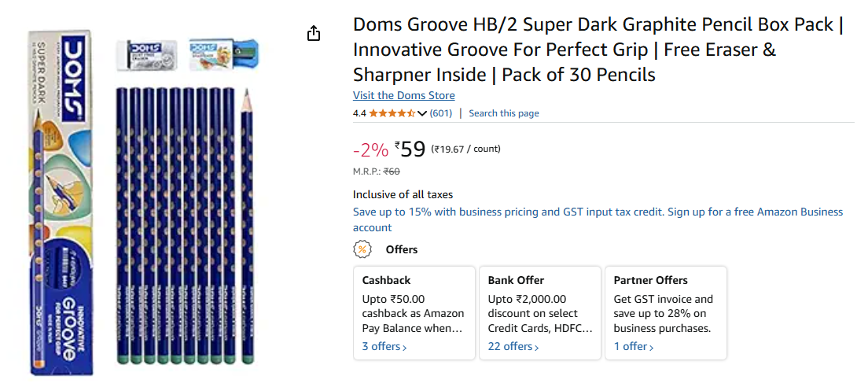The width and height of the screenshot is (868, 387).
Task: Click Search this page link
Action: 504,113
